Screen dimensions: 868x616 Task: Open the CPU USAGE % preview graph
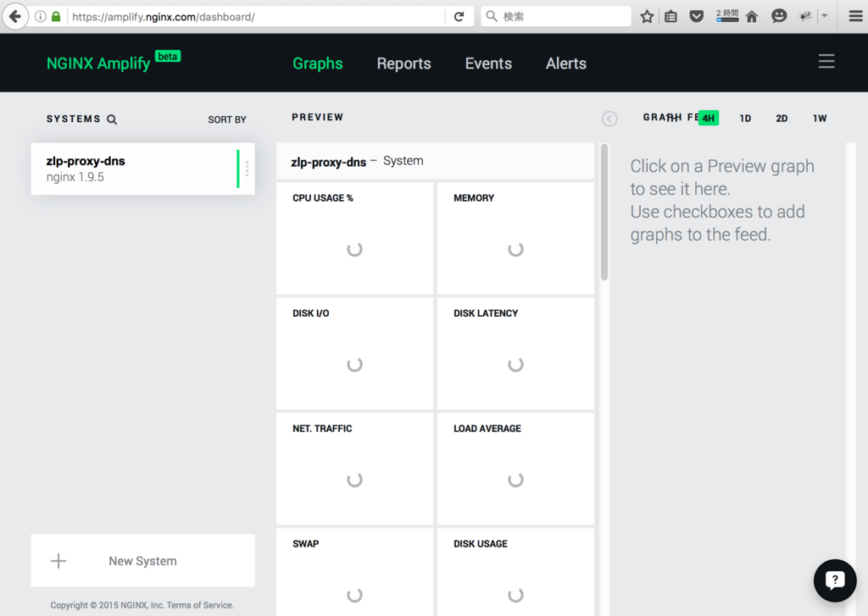(x=355, y=239)
